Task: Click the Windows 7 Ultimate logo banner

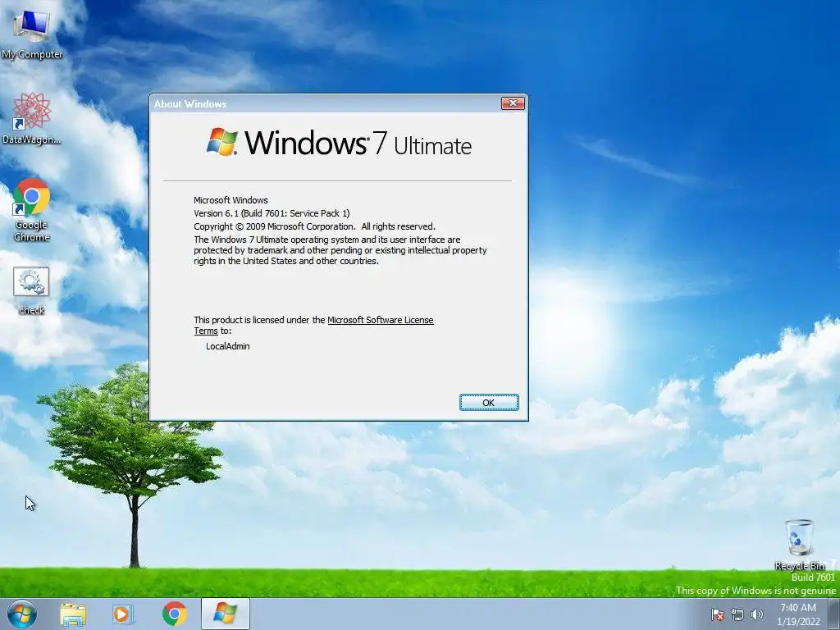Action: pyautogui.click(x=339, y=143)
